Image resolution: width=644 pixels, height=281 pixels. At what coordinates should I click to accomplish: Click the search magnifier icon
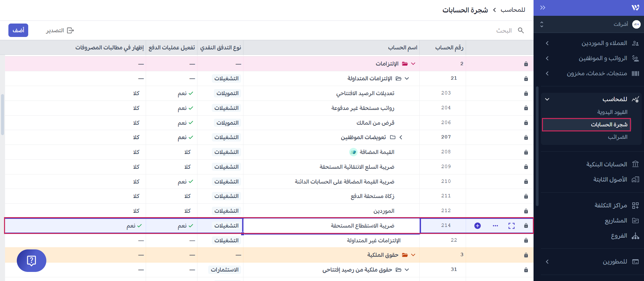click(521, 31)
